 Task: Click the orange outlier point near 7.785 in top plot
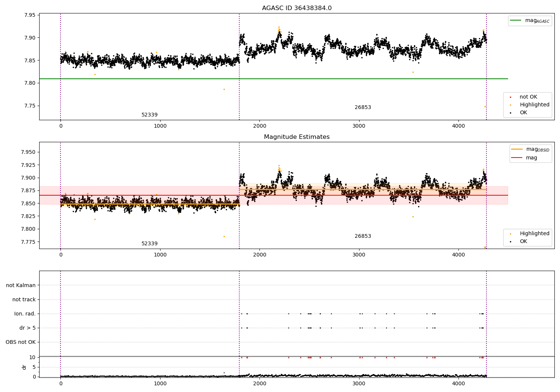point(224,89)
